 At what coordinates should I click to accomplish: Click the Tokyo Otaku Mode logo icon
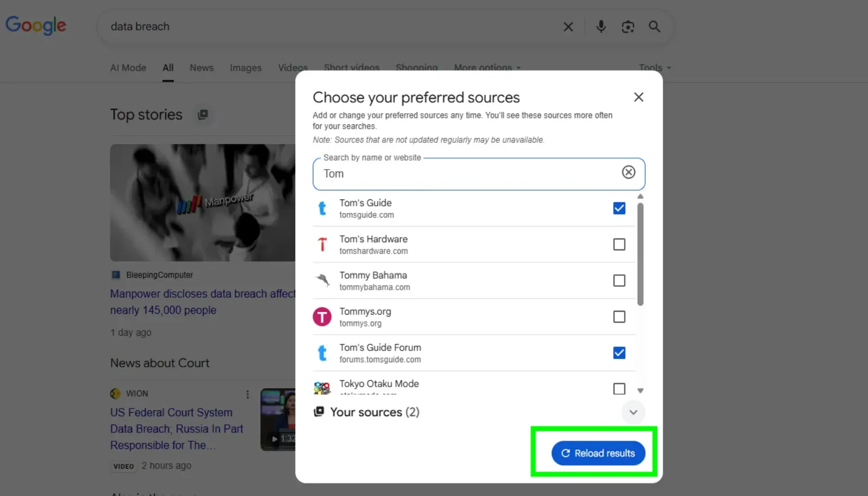(x=322, y=388)
